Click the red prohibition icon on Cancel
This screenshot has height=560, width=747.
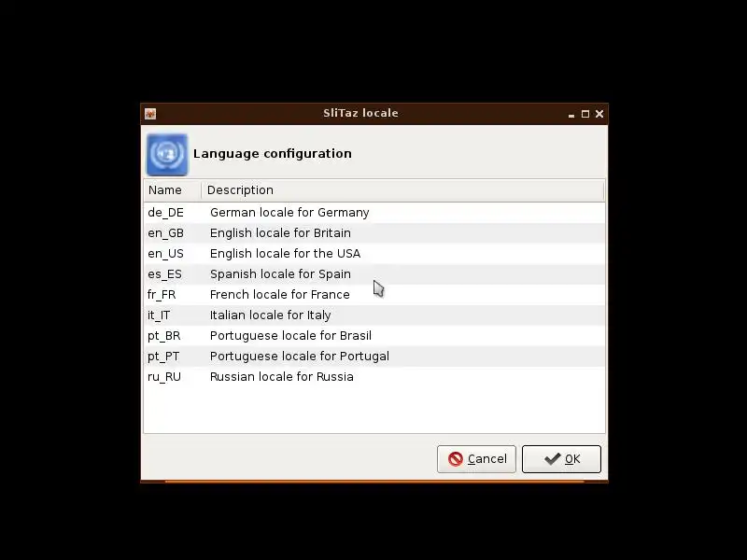point(456,459)
